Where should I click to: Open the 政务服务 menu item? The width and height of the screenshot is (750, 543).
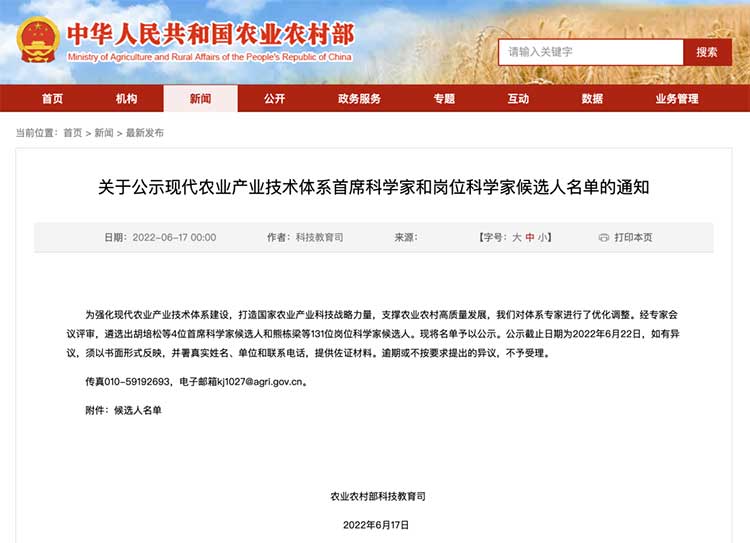[x=359, y=99]
